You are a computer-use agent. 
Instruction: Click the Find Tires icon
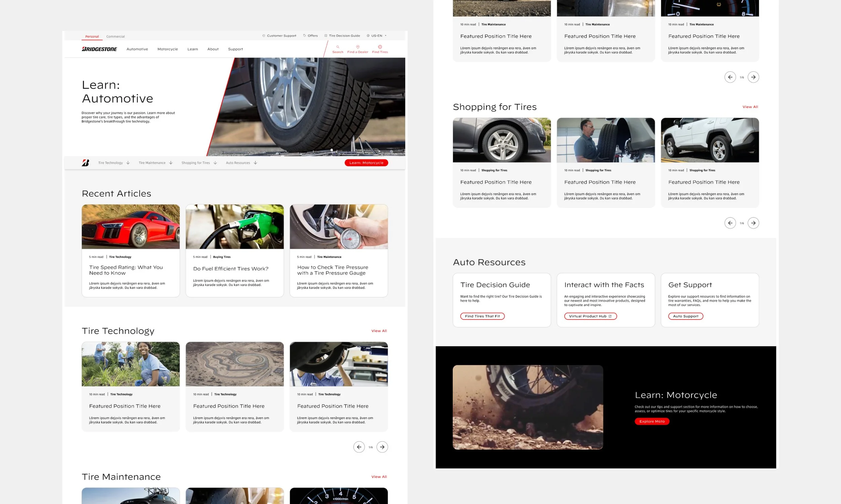coord(380,47)
